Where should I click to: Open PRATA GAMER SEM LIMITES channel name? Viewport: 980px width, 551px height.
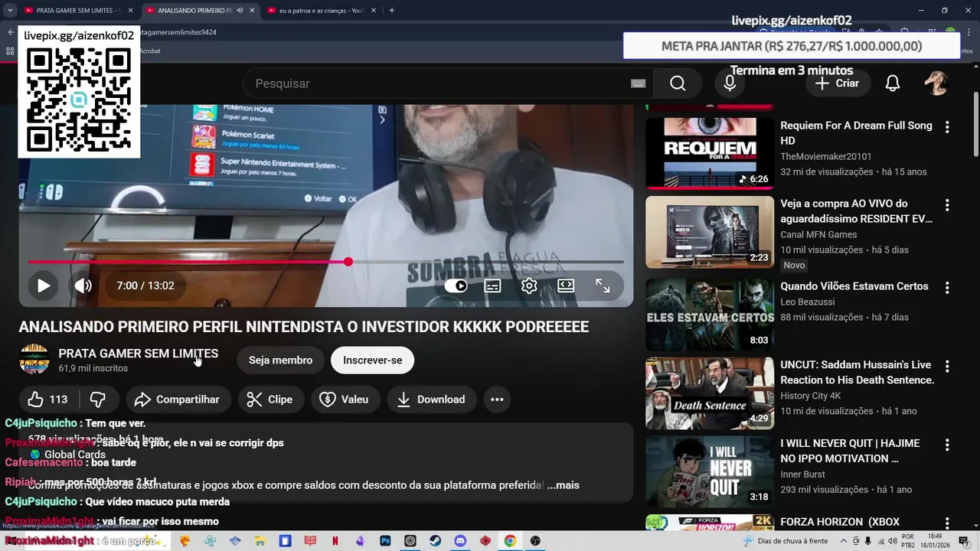(139, 354)
